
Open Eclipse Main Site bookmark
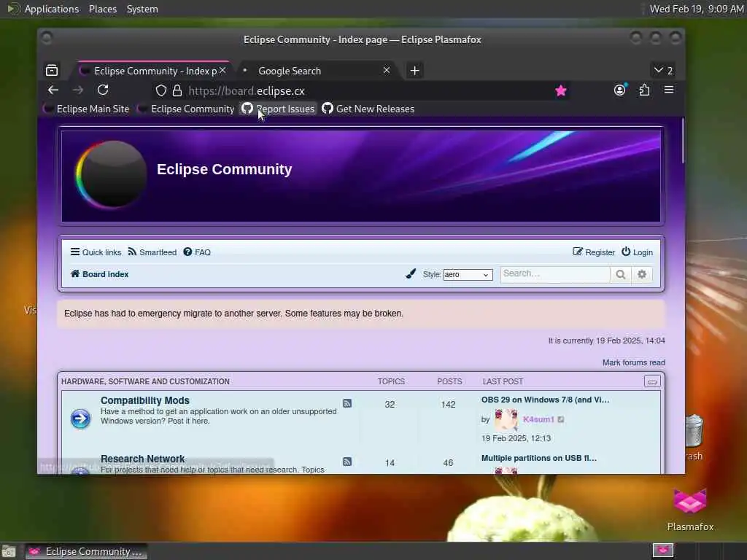87,109
